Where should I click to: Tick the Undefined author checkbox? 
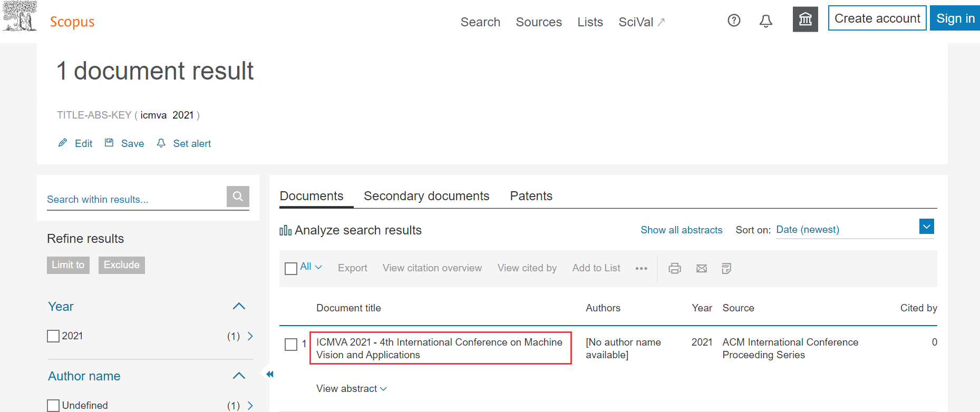tap(53, 406)
